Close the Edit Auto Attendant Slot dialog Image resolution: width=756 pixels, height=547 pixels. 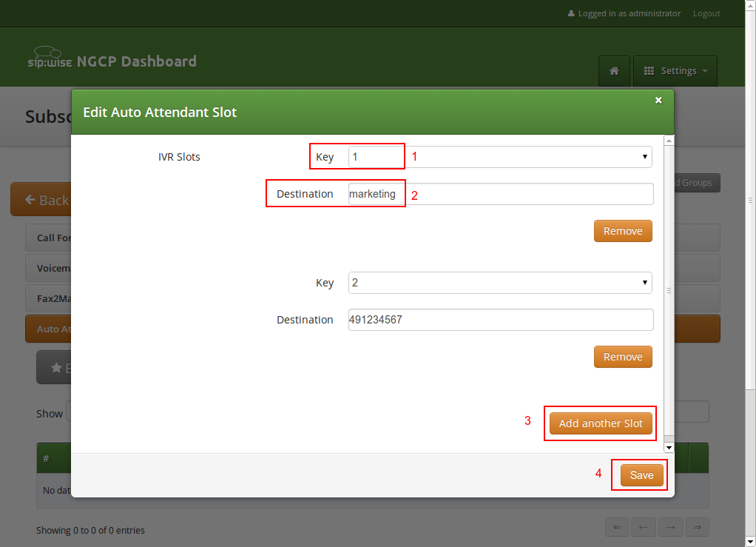658,101
